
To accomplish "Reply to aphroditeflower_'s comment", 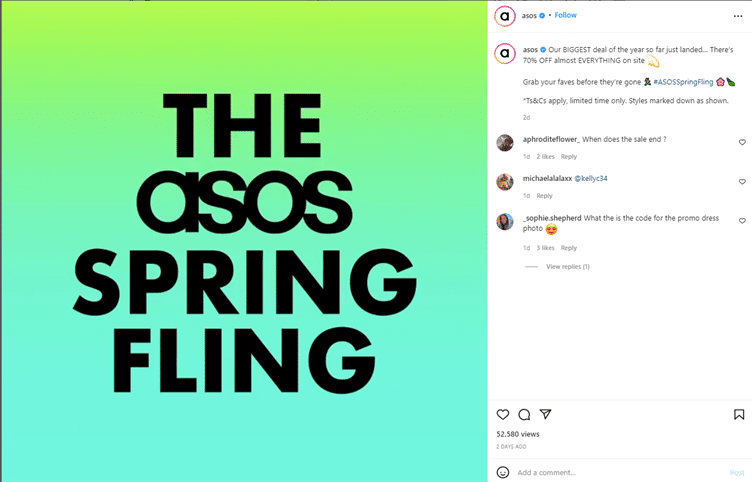I will [569, 157].
